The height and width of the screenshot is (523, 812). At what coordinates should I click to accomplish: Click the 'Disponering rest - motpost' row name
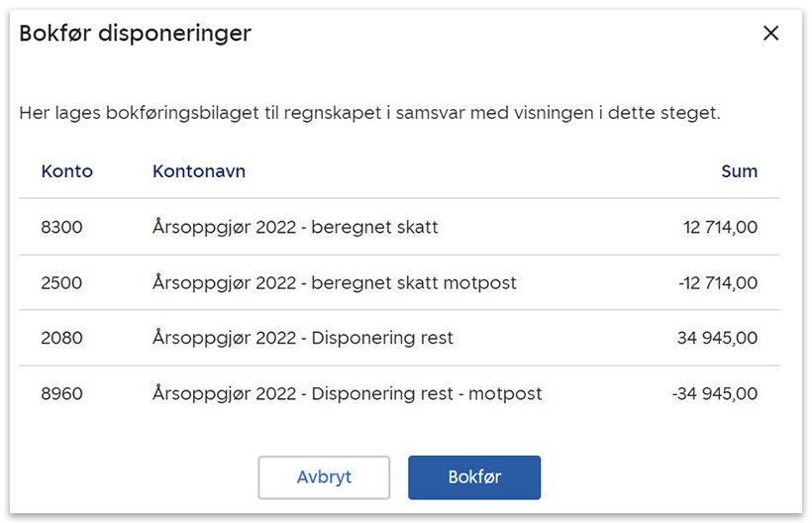point(348,394)
